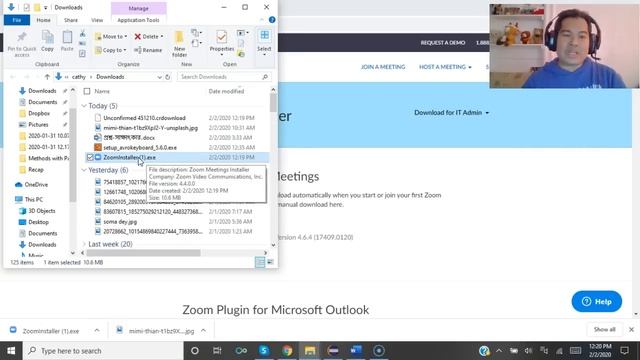The width and height of the screenshot is (640, 360).
Task: Click the Paste icon in the ribbon
Action: 67,37
